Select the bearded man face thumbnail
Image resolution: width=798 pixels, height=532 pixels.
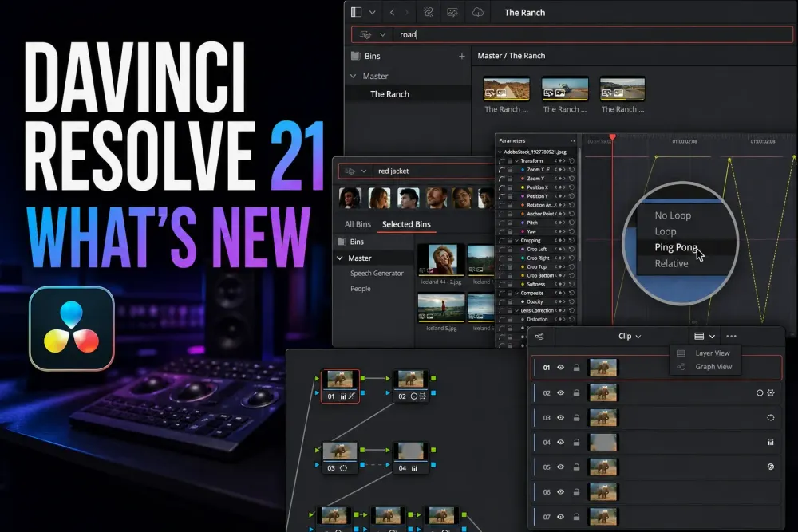click(437, 199)
